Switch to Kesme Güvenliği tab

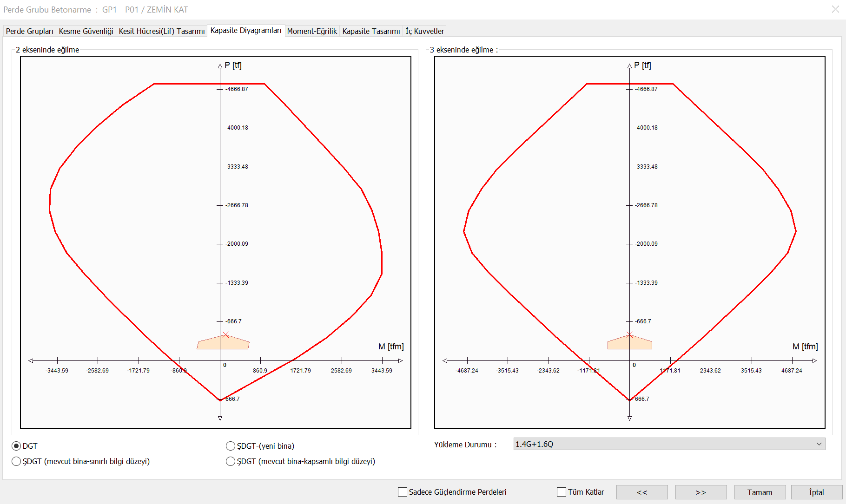tap(86, 31)
